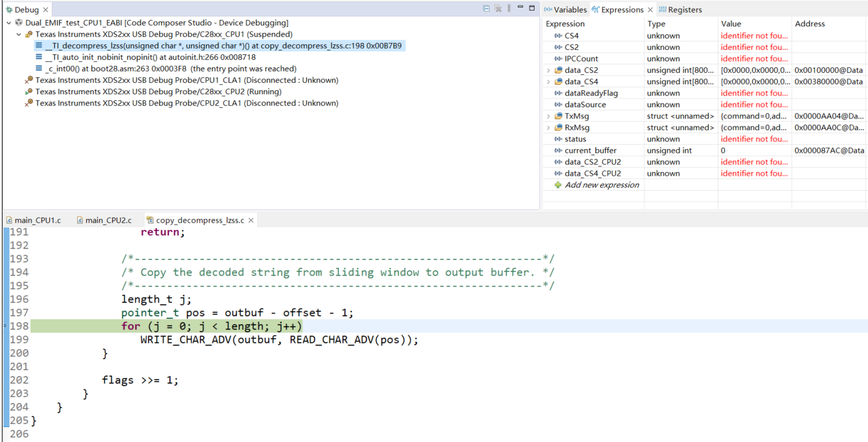Screen dimensions: 868x442
Task: Expand the TxMsg struct expression
Action: coord(548,116)
